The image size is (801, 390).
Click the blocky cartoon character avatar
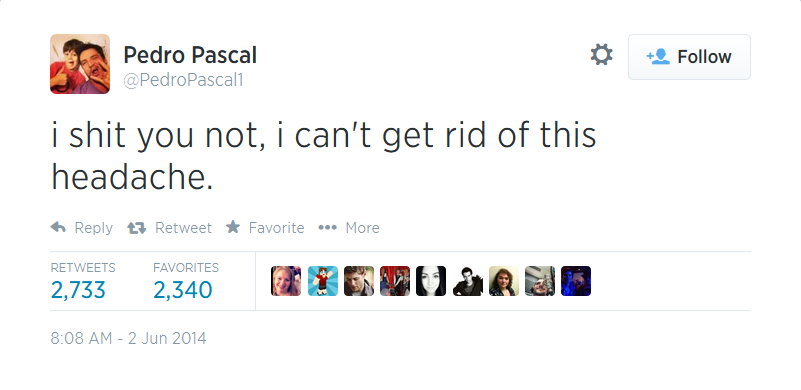pyautogui.click(x=322, y=281)
